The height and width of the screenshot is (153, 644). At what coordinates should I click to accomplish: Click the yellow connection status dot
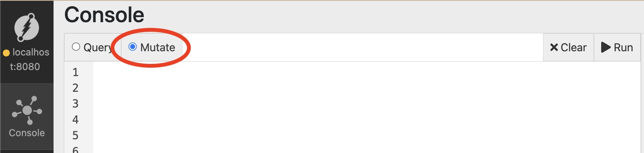6,53
